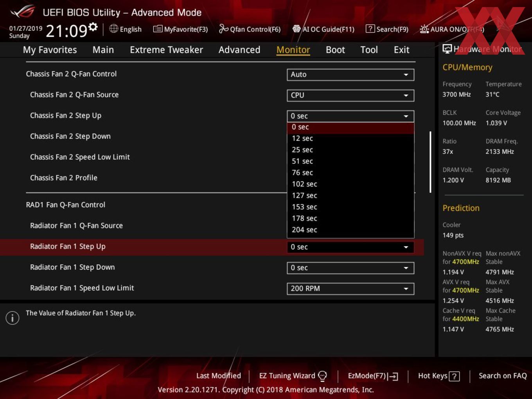
Task: Click EZ Tuning Wizard bulb icon
Action: click(x=322, y=376)
